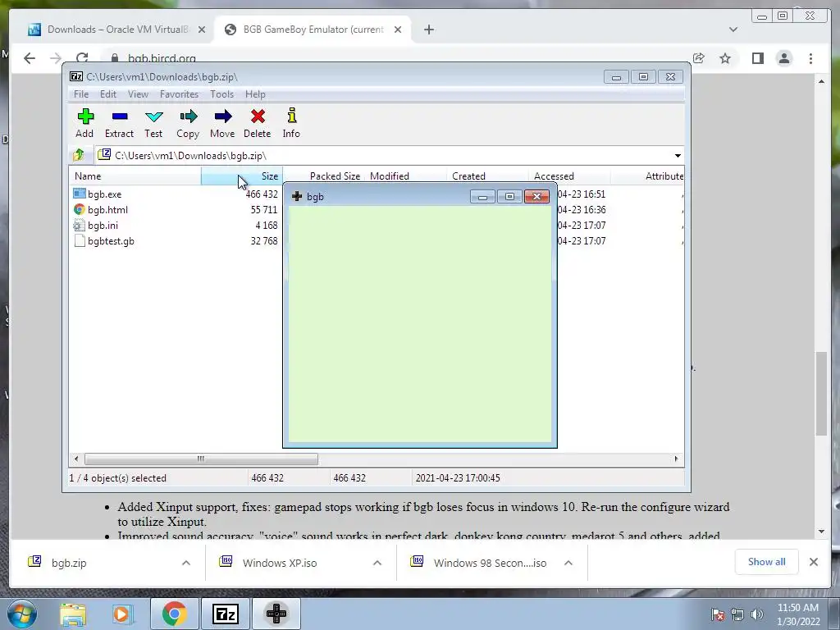840x630 pixels.
Task: Go back in Chrome history
Action: pos(30,58)
